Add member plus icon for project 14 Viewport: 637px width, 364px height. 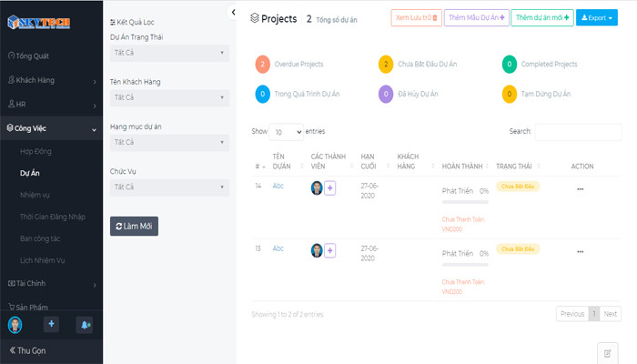pos(329,188)
